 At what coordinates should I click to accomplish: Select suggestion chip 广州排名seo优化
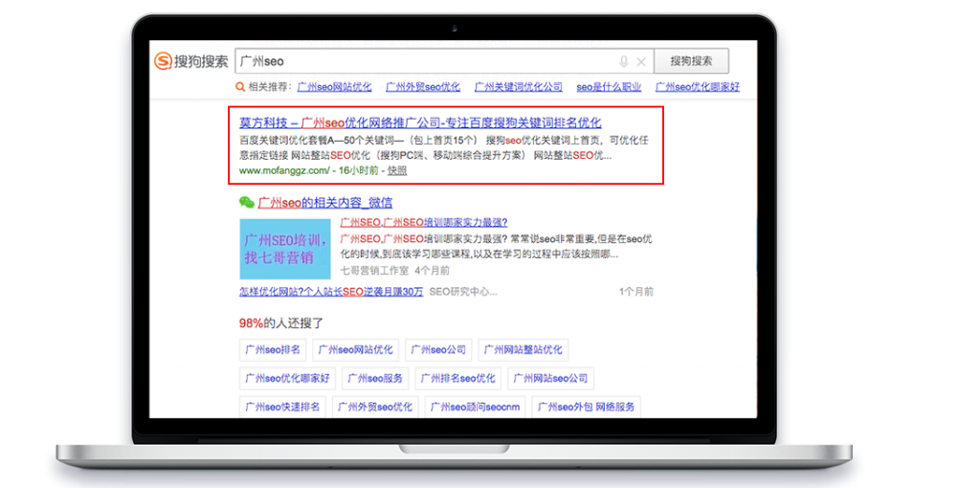click(458, 378)
